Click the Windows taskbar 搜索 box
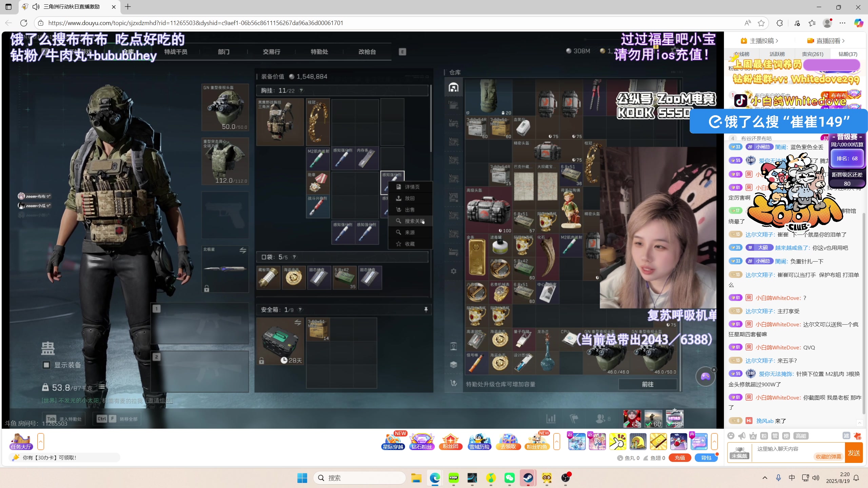 (x=360, y=478)
